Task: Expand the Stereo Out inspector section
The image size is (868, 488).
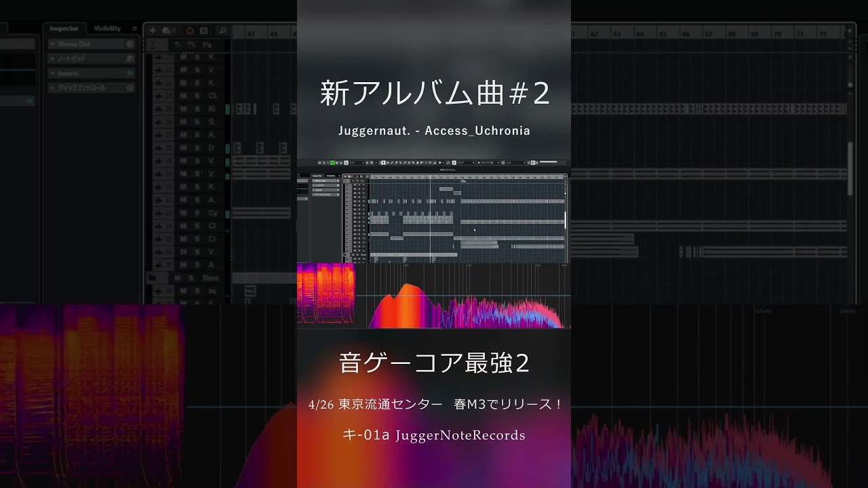Action: pos(53,44)
